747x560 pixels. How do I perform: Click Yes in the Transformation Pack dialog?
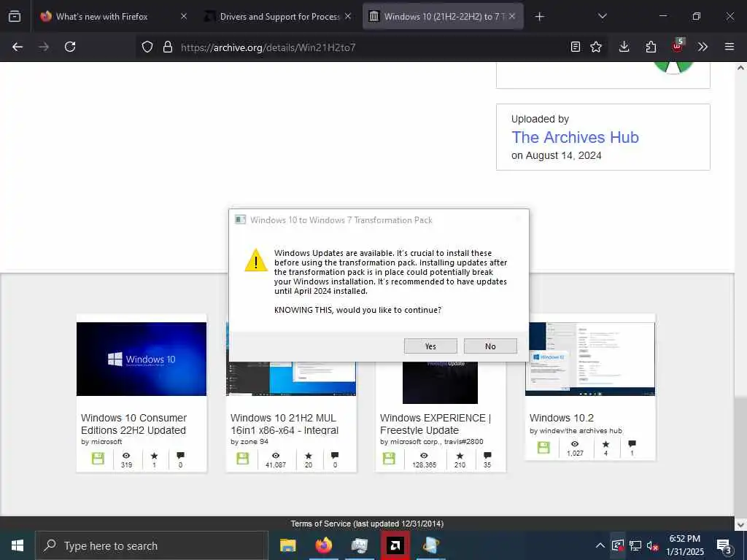tap(430, 346)
